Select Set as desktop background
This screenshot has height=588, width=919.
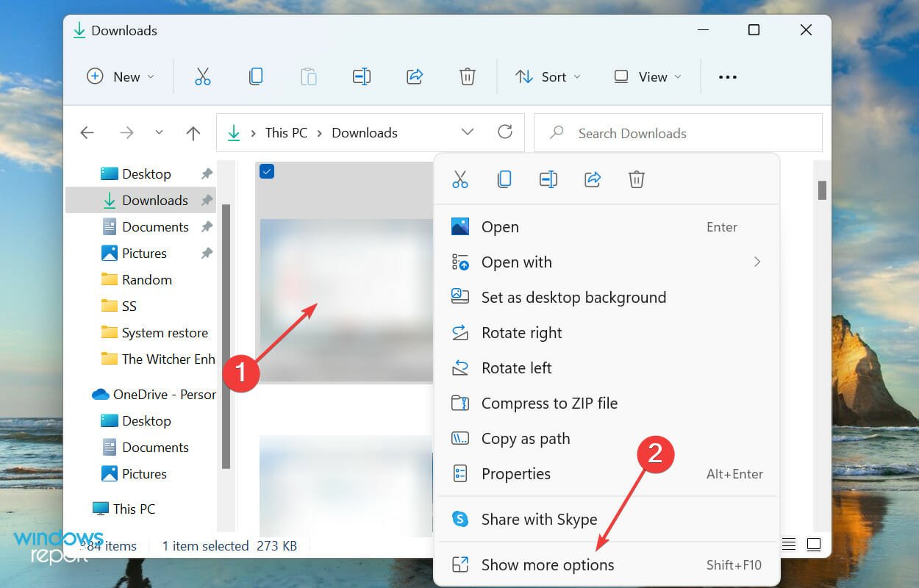point(573,297)
